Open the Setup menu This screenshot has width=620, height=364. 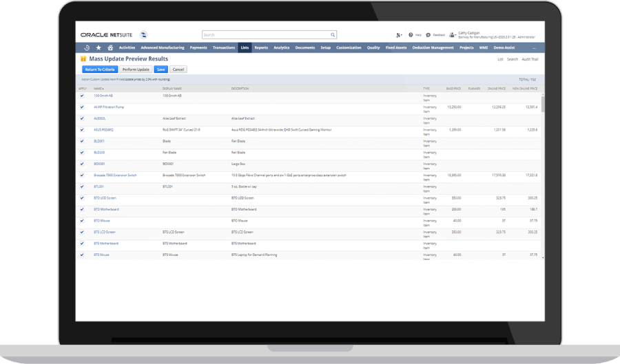pos(325,47)
